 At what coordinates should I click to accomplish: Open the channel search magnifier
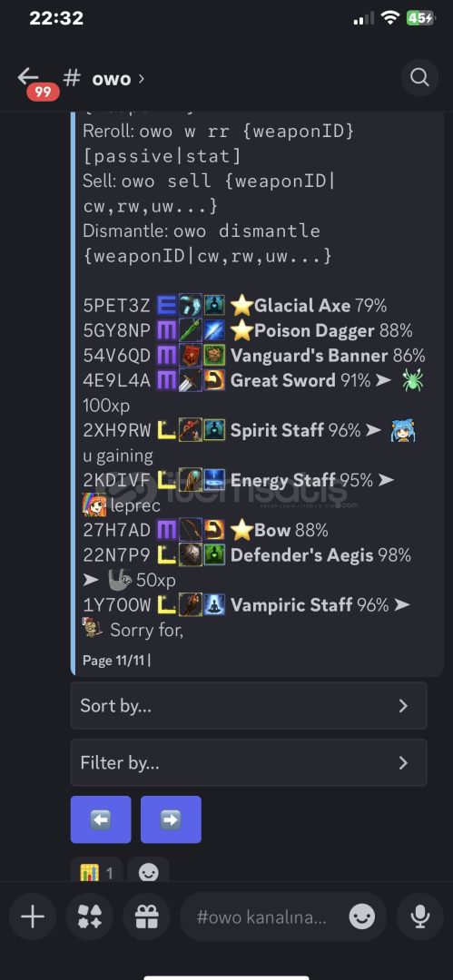pyautogui.click(x=419, y=77)
